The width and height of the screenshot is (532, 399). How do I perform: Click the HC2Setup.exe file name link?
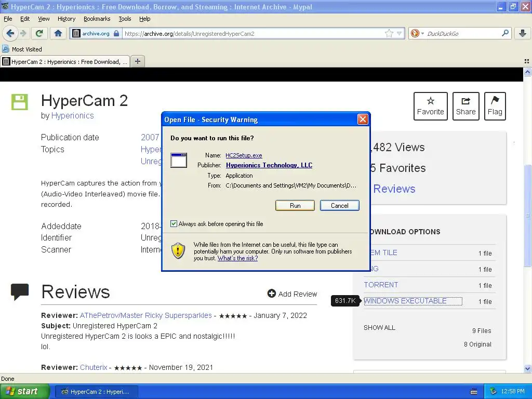[x=244, y=155]
